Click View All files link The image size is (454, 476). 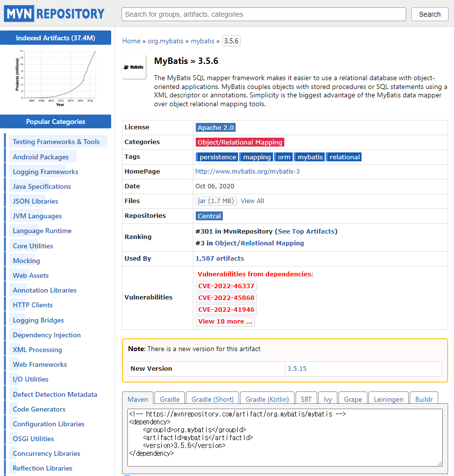[252, 201]
